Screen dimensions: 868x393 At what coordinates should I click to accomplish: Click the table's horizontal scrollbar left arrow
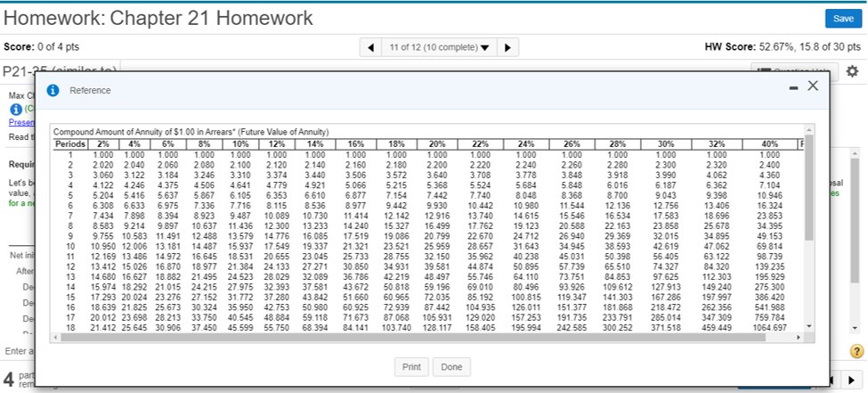pos(55,337)
